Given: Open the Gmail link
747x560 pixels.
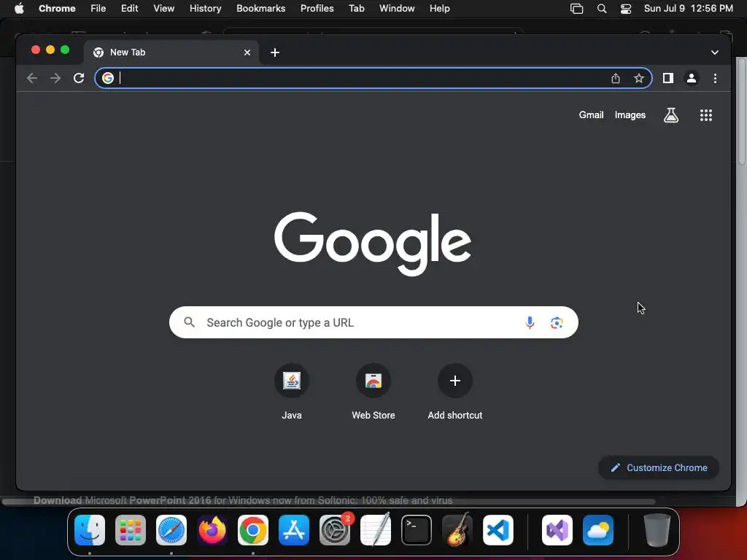Looking at the screenshot, I should coord(591,114).
